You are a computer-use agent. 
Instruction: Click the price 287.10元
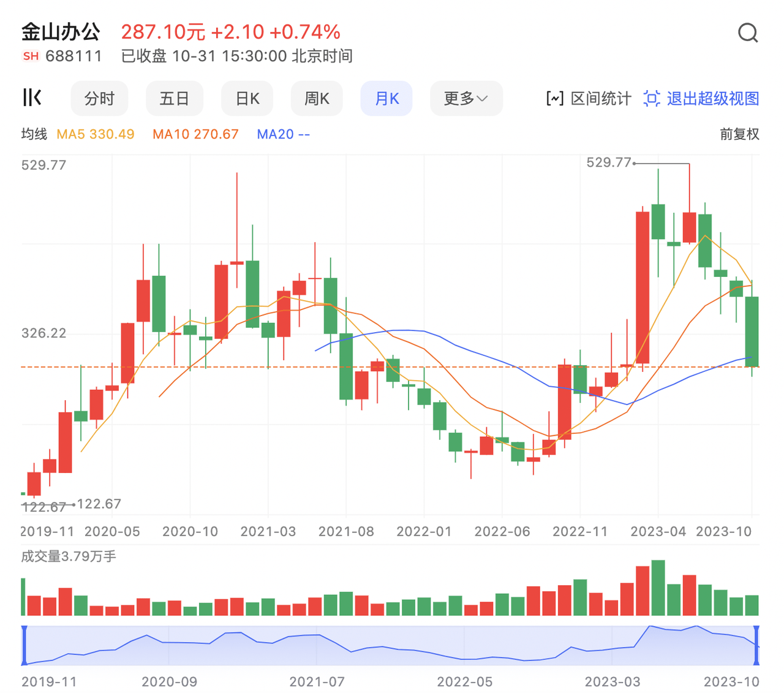click(x=163, y=32)
